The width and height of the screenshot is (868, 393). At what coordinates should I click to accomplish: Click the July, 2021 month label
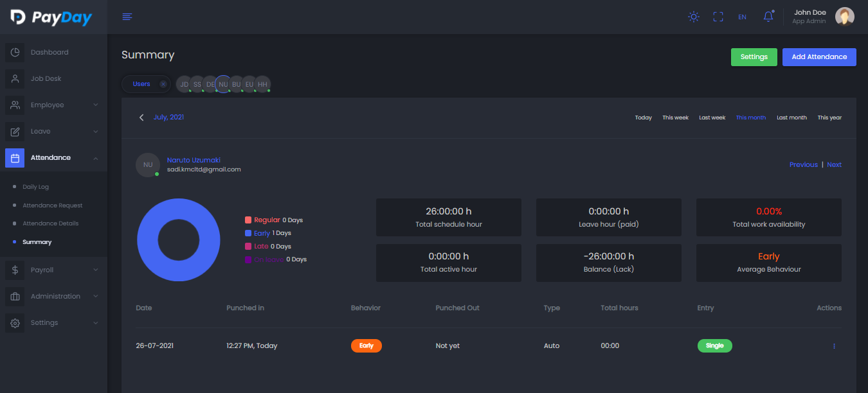(168, 118)
